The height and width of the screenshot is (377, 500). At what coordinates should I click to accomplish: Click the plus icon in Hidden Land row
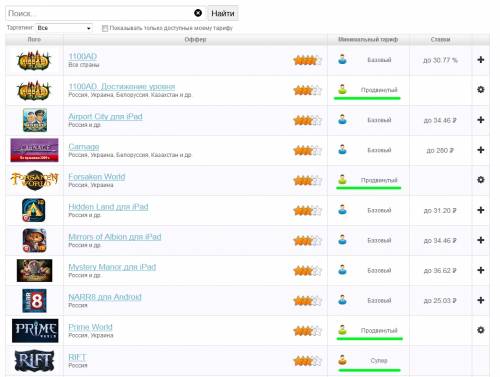(480, 210)
